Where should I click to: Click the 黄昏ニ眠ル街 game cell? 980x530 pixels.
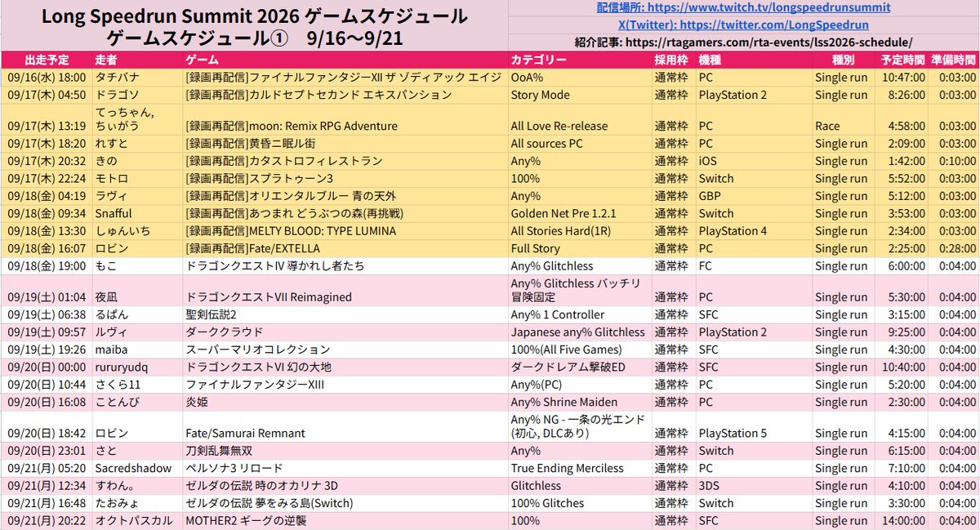click(x=345, y=143)
